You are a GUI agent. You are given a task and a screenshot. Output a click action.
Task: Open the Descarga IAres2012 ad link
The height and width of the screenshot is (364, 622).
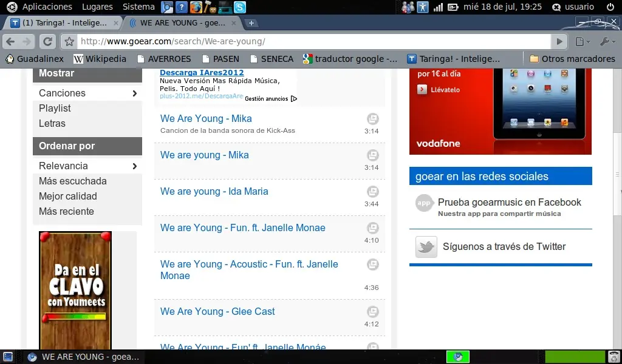point(202,72)
